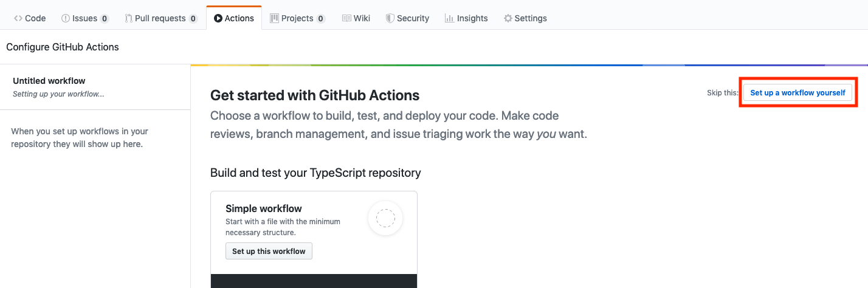Click the Projects board icon

(274, 18)
